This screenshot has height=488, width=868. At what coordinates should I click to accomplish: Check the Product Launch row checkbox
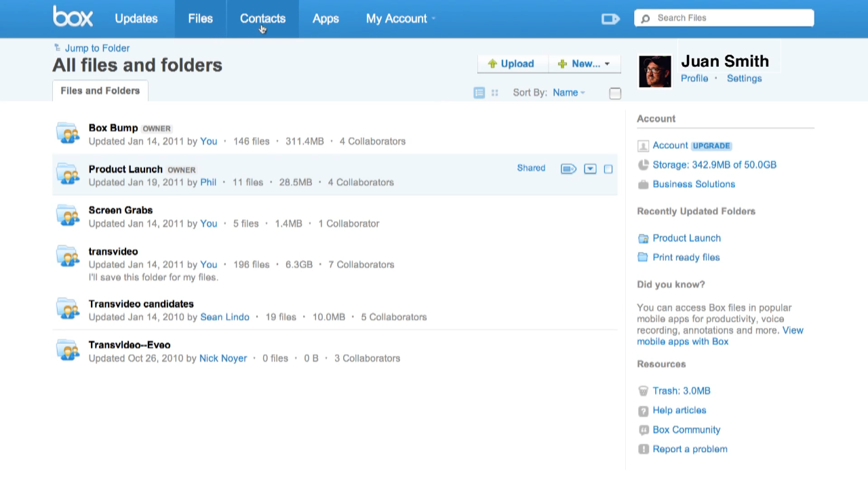tap(608, 169)
